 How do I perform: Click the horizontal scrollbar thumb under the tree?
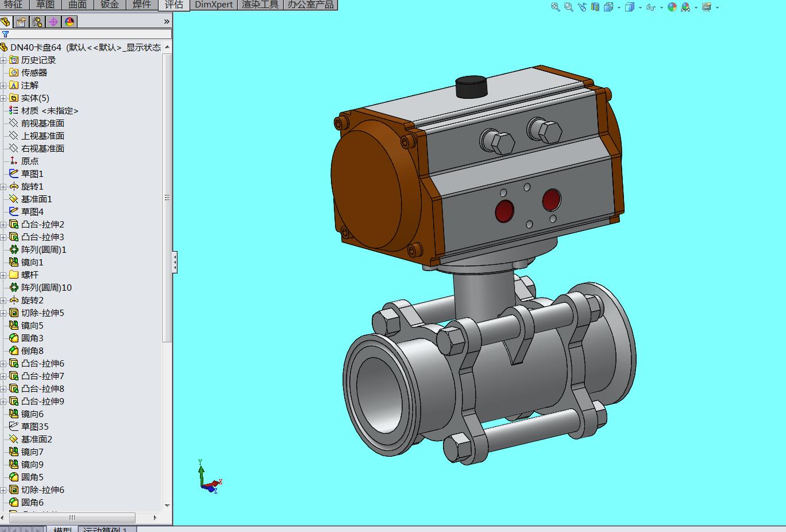tap(72, 518)
